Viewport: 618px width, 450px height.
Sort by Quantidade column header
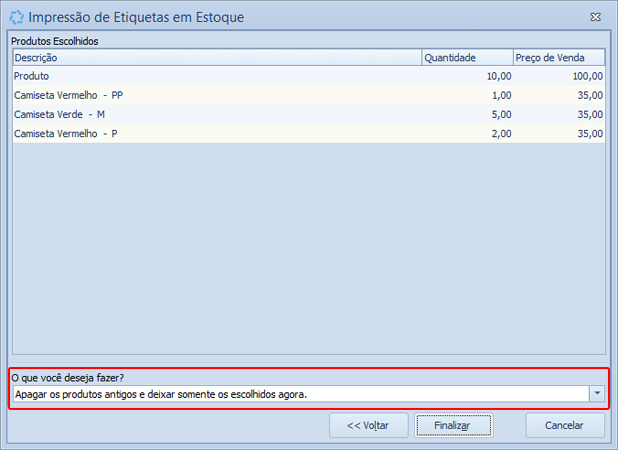click(467, 58)
